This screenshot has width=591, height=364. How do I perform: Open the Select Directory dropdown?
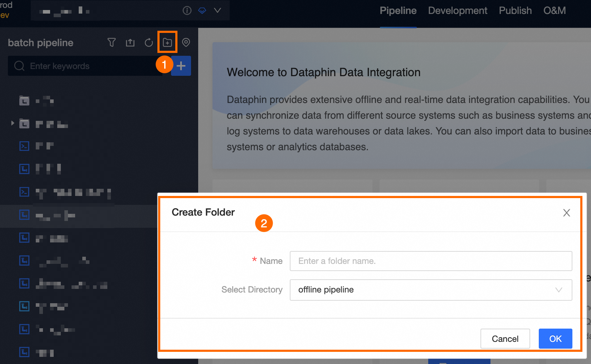430,290
